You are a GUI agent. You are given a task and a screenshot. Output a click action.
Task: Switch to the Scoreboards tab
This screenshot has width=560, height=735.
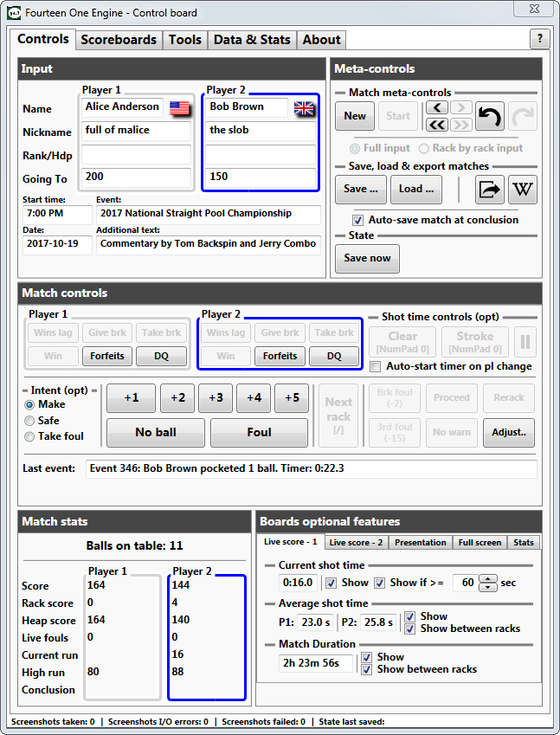(119, 40)
